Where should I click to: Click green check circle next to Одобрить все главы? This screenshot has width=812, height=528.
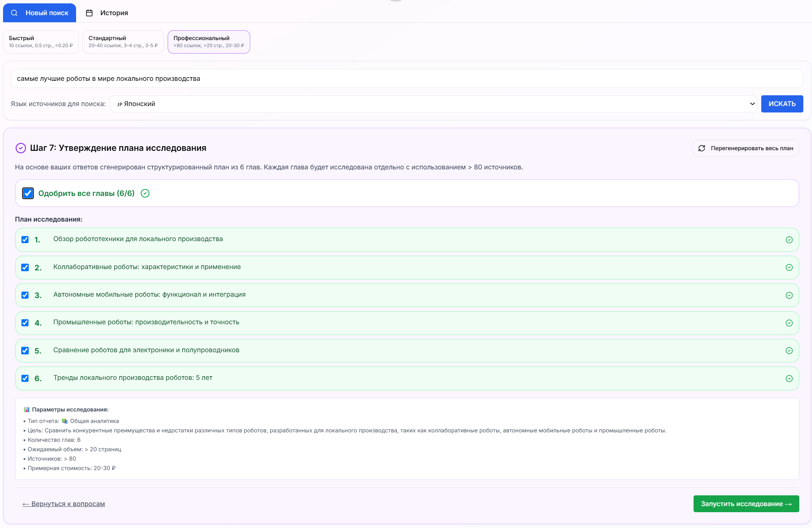click(x=145, y=194)
